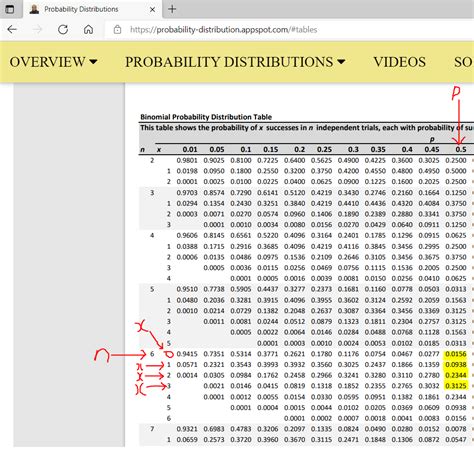This screenshot has width=474, height=453.
Task: Click the 0.1 column header
Action: click(246, 149)
